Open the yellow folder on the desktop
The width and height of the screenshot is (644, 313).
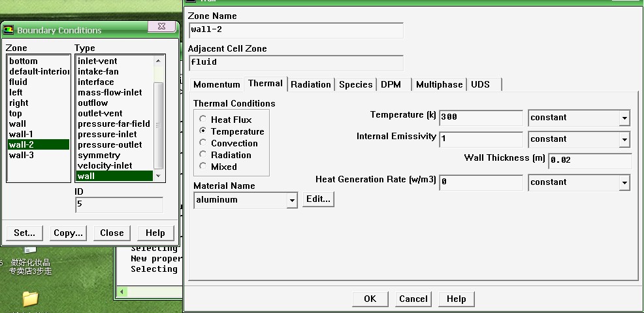click(x=30, y=299)
